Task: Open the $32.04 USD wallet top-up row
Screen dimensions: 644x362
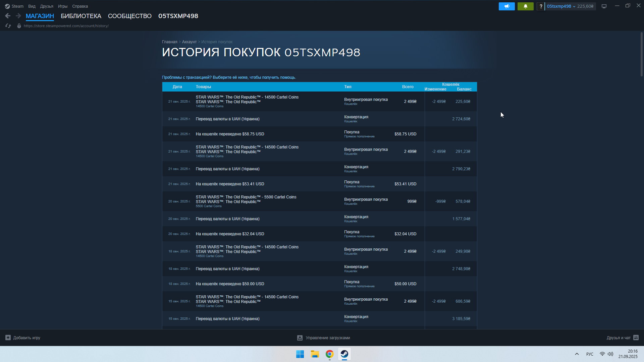Action: (x=319, y=234)
